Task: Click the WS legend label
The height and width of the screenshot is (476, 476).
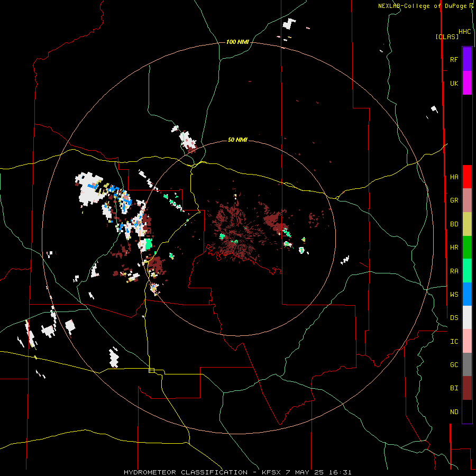Action: click(x=454, y=294)
